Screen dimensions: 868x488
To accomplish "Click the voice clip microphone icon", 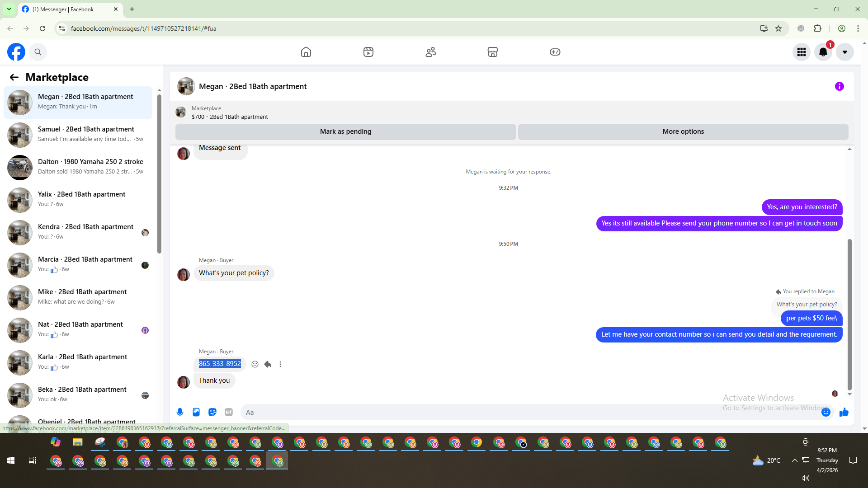I will 180,412.
